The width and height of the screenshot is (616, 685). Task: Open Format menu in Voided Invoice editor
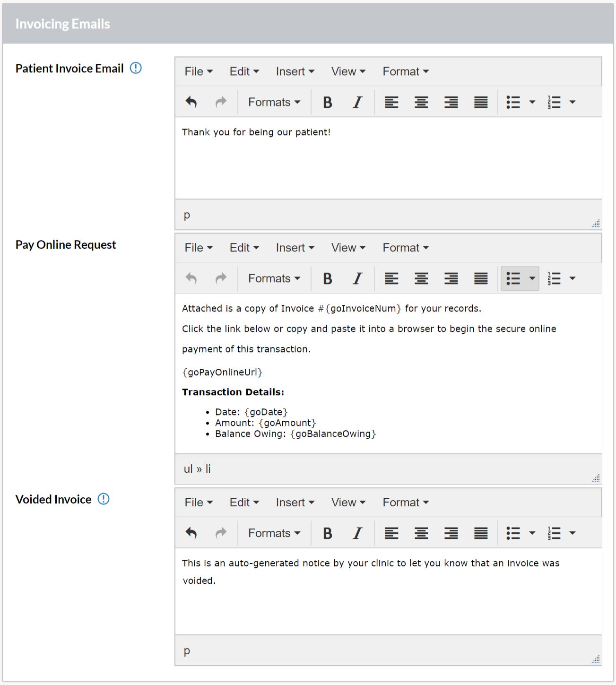(x=406, y=503)
